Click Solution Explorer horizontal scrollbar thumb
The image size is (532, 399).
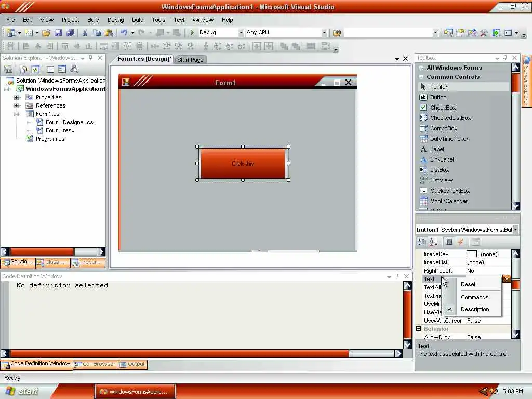pos(42,252)
